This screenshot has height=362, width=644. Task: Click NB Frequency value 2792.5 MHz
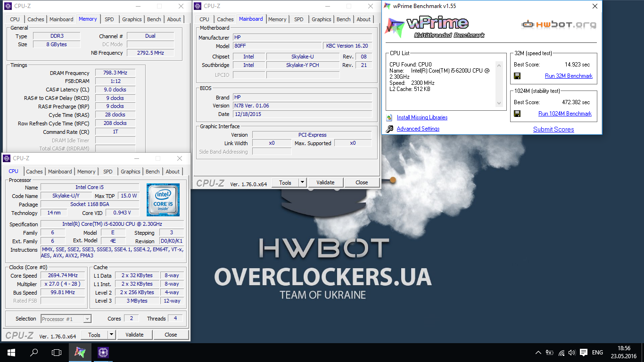pyautogui.click(x=150, y=53)
